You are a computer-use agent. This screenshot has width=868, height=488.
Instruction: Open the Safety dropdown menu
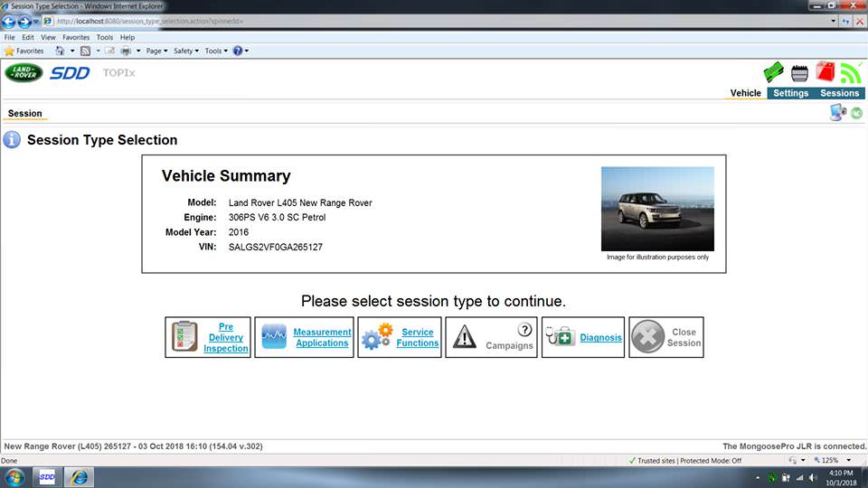pyautogui.click(x=186, y=51)
